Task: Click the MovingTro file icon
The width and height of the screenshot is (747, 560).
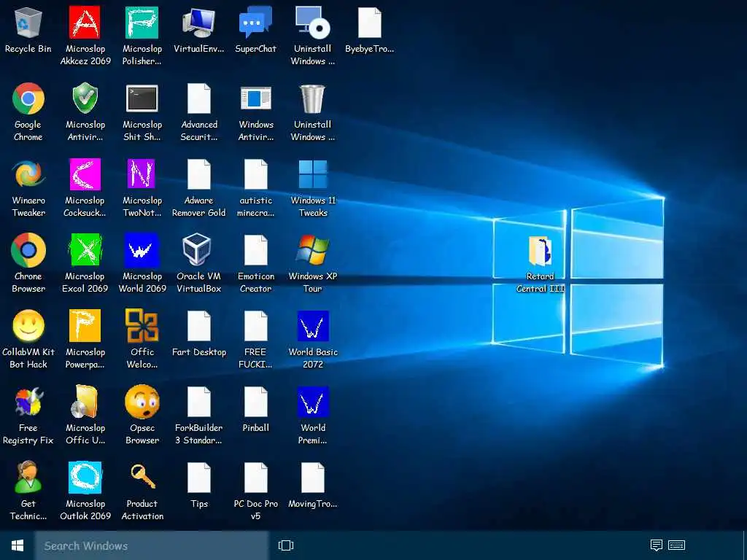Action: pyautogui.click(x=313, y=478)
